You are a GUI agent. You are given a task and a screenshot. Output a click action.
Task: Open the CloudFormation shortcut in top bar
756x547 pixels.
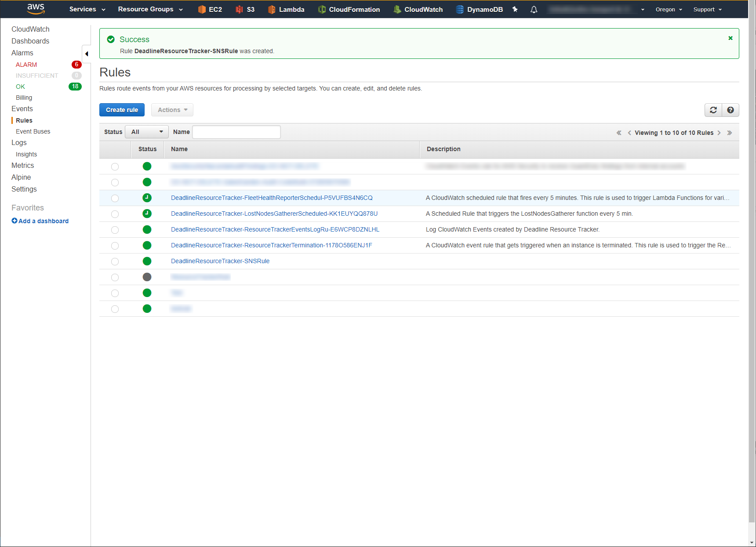(349, 9)
